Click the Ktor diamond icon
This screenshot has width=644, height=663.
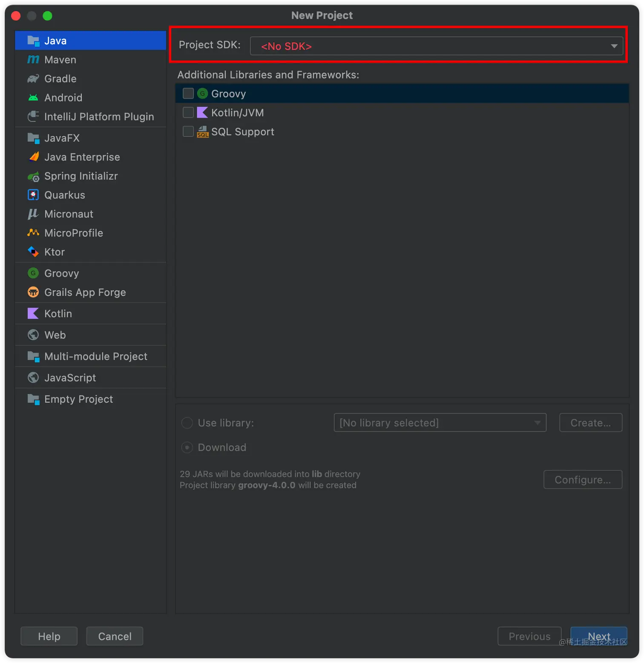(x=33, y=252)
